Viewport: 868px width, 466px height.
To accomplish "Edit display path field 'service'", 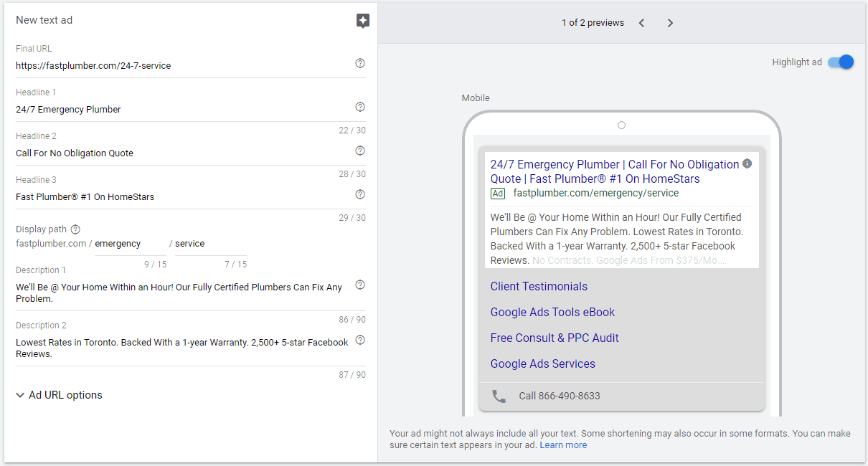I will click(x=210, y=244).
